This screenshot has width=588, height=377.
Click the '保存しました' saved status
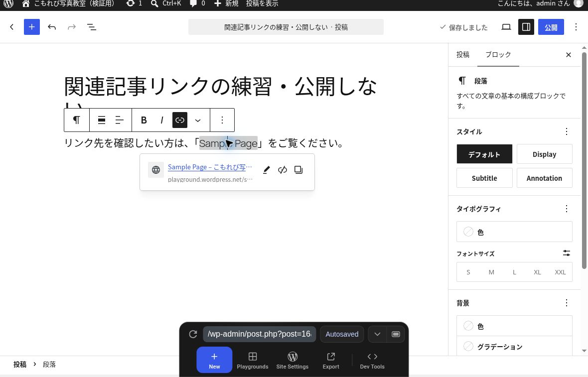(x=463, y=27)
